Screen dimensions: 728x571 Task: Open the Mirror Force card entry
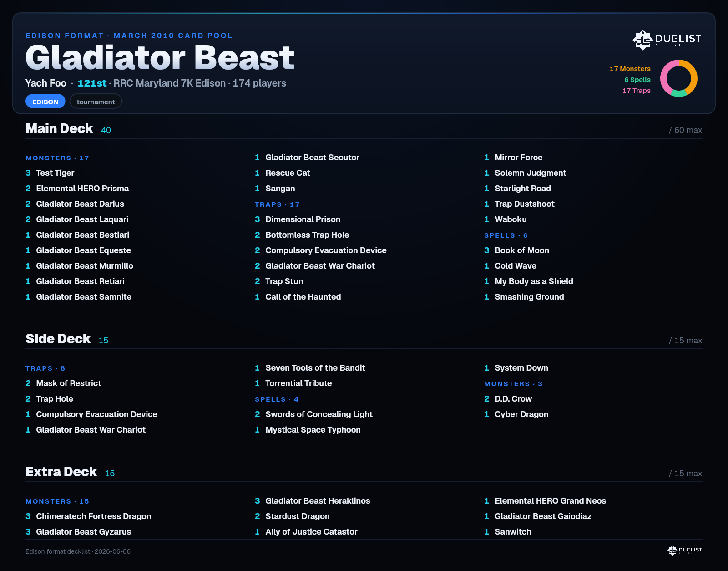(513, 158)
